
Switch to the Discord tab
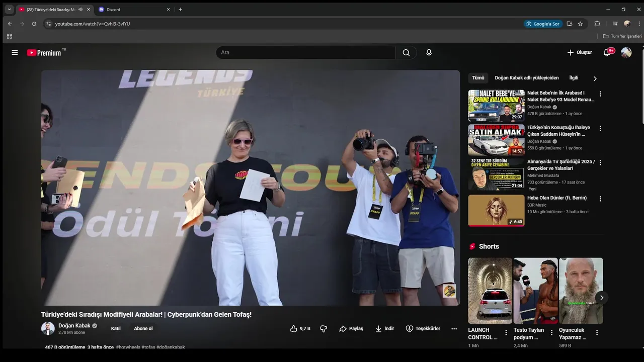click(x=133, y=10)
